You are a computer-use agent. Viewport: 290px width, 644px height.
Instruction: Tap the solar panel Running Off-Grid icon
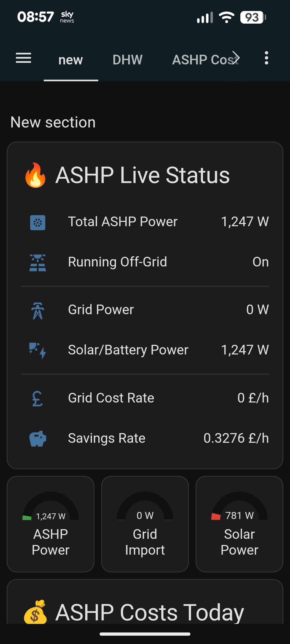pyautogui.click(x=38, y=262)
